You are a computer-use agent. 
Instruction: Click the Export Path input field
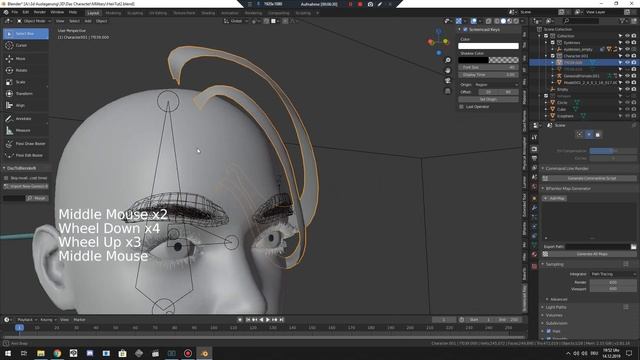598,247
